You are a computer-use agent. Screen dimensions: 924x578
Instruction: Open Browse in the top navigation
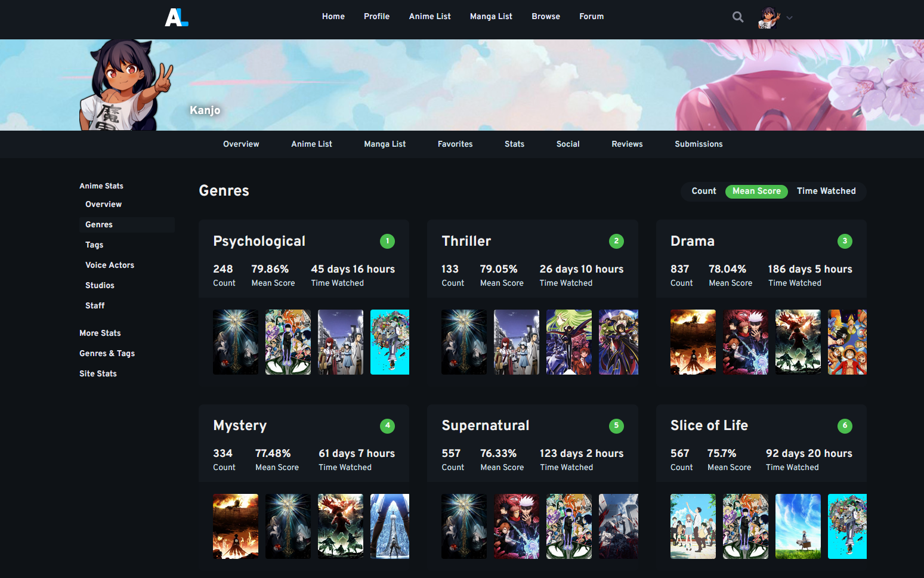[546, 17]
